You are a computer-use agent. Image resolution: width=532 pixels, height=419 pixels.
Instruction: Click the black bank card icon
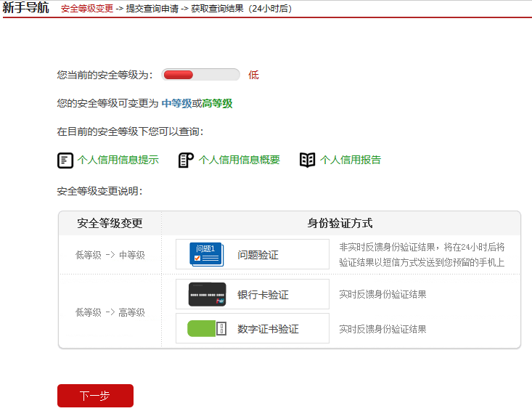[x=208, y=294]
